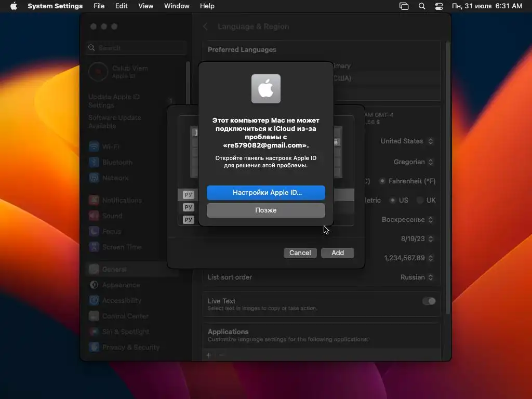Open the Воскресенье first day dropdown
532x399 pixels.
(407, 220)
